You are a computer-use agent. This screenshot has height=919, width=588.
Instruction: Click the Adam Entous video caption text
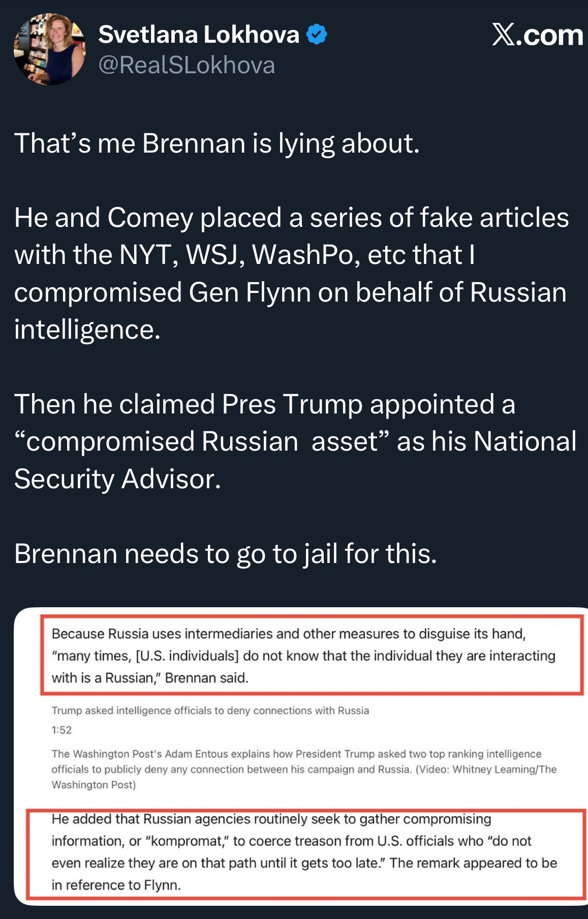pos(303,768)
